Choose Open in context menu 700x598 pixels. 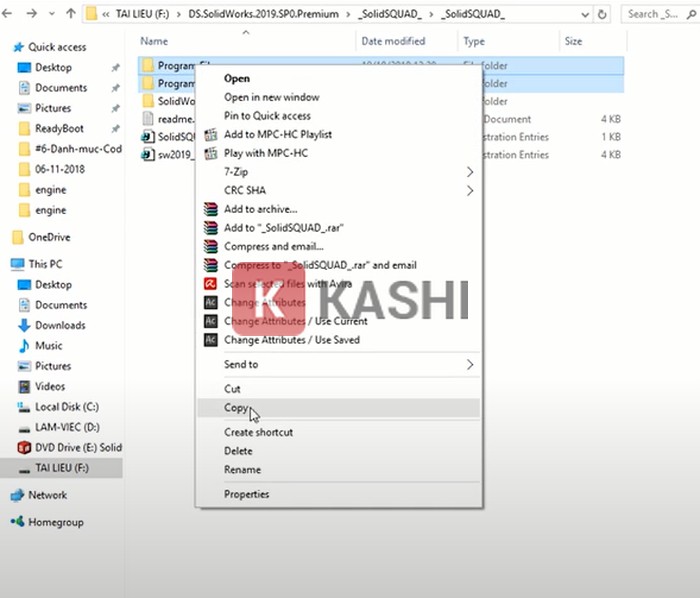pos(237,79)
